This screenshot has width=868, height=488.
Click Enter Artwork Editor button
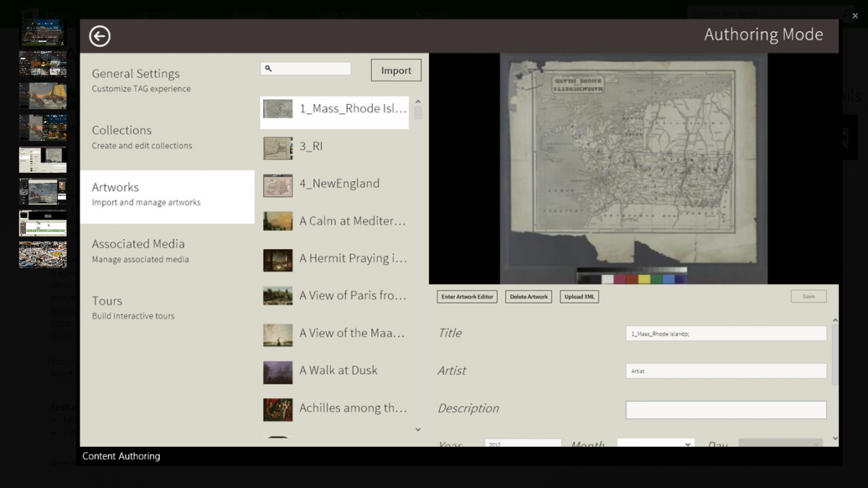pyautogui.click(x=467, y=297)
